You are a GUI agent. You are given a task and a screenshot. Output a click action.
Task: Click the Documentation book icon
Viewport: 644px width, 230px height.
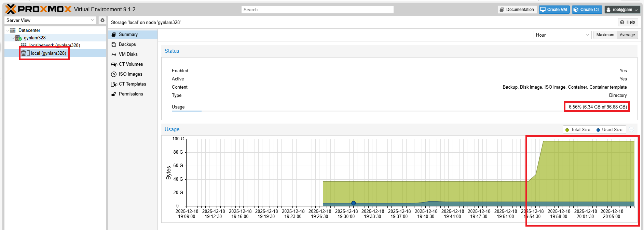[502, 10]
